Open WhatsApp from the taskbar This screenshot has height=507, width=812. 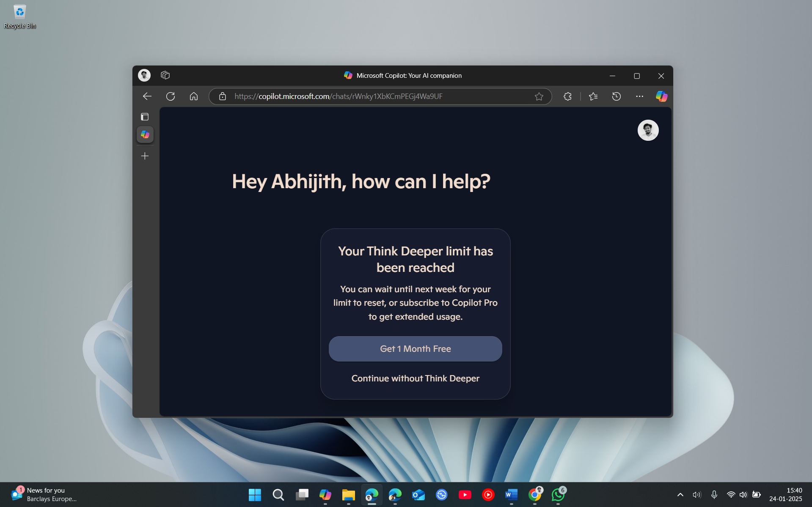[x=558, y=495]
